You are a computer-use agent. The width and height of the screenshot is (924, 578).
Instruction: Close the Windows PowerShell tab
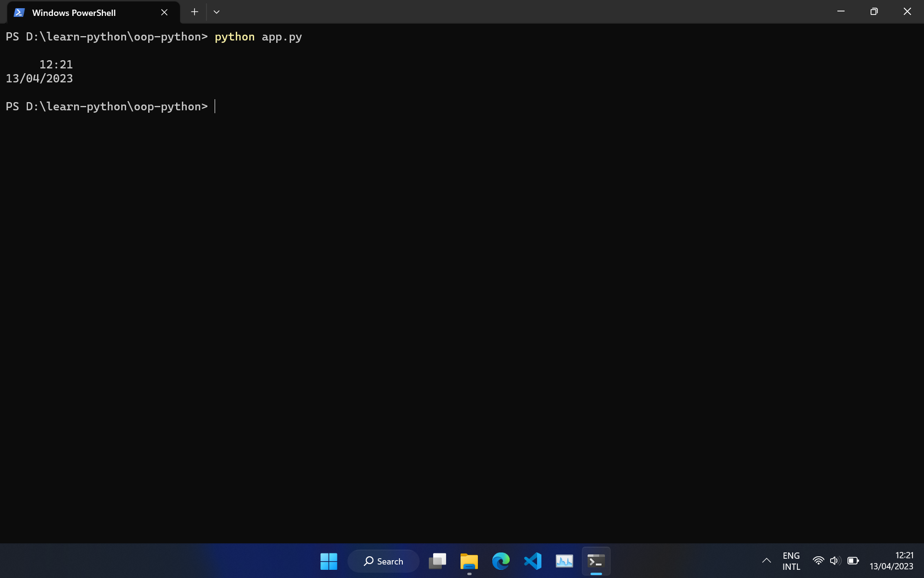click(164, 12)
